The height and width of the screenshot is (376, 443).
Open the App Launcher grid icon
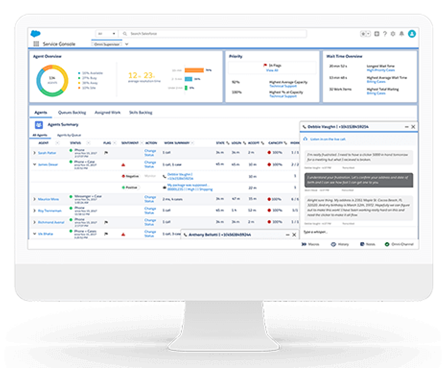[36, 44]
